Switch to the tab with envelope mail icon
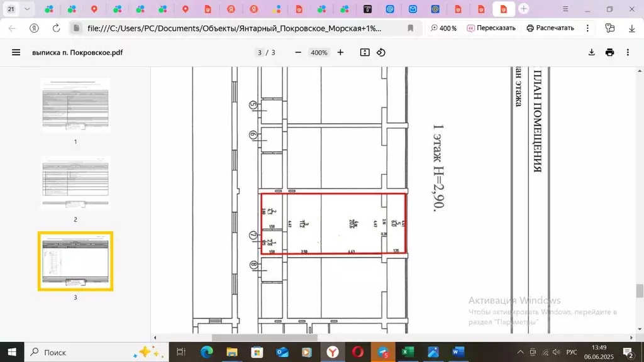644x362 pixels. (413, 9)
